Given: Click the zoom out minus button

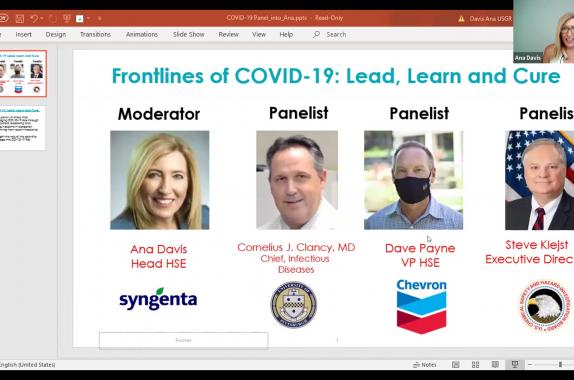Looking at the screenshot, I should (530, 365).
